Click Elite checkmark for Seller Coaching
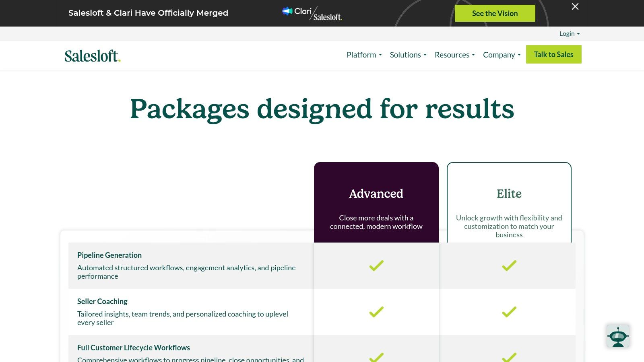This screenshot has height=362, width=644. tap(509, 312)
